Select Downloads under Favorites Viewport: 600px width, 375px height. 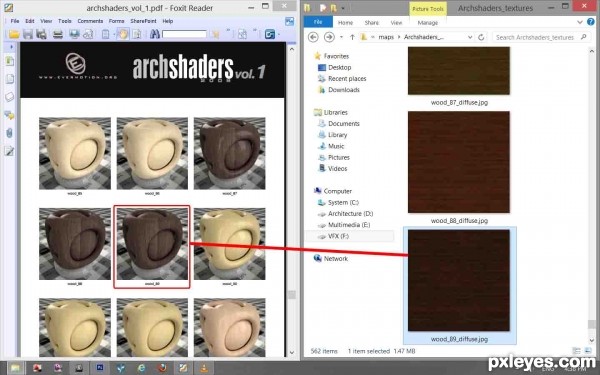click(344, 90)
